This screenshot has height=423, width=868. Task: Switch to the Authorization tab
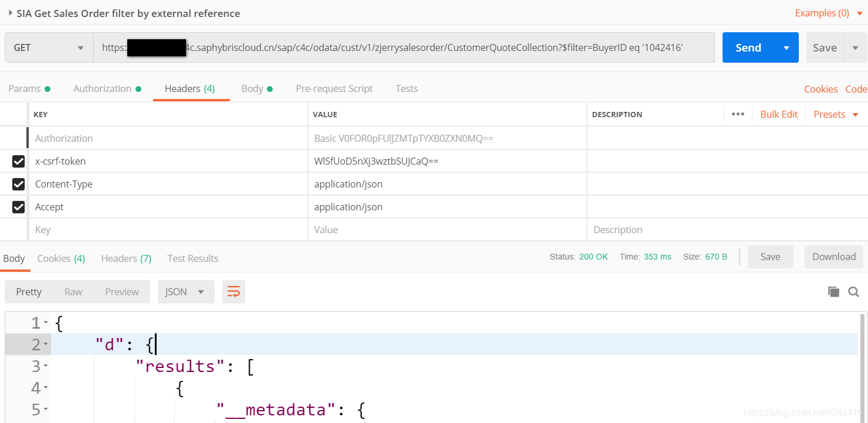(107, 88)
